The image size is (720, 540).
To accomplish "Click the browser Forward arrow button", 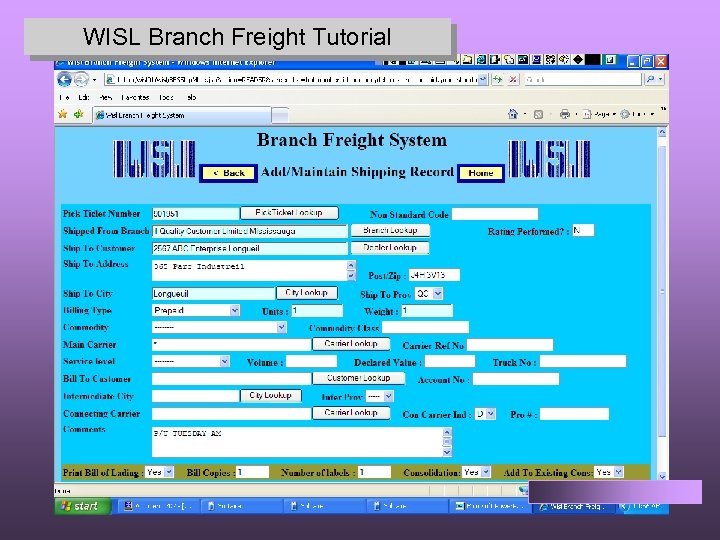I will (x=81, y=79).
